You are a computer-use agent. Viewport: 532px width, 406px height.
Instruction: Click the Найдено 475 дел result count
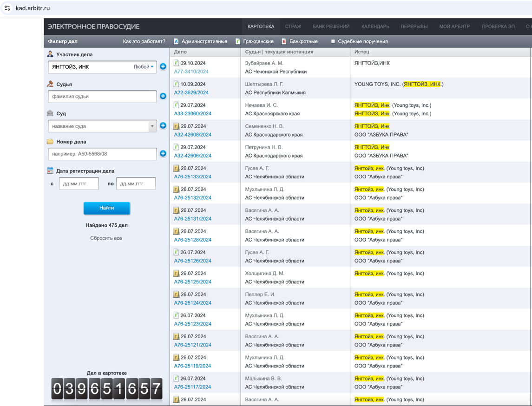(x=106, y=225)
